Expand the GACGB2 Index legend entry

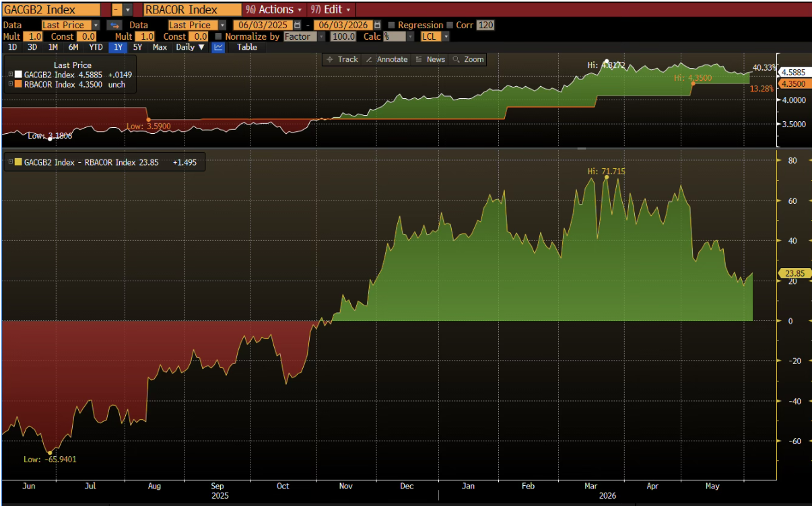tap(10, 75)
